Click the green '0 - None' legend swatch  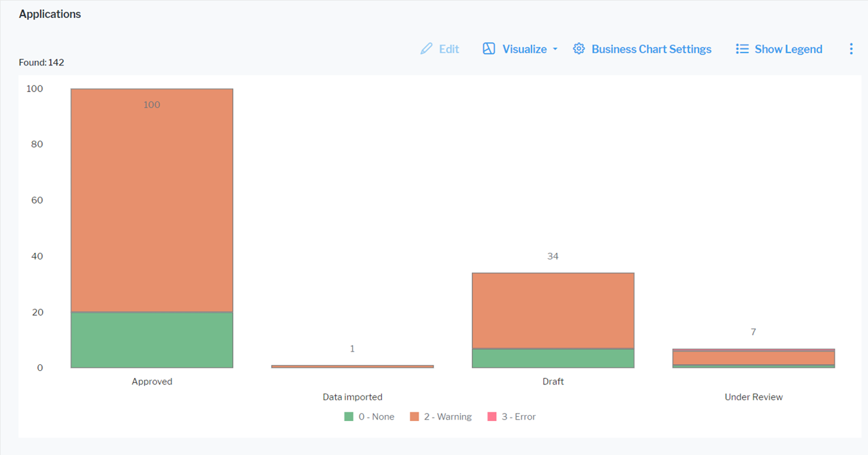tap(348, 416)
